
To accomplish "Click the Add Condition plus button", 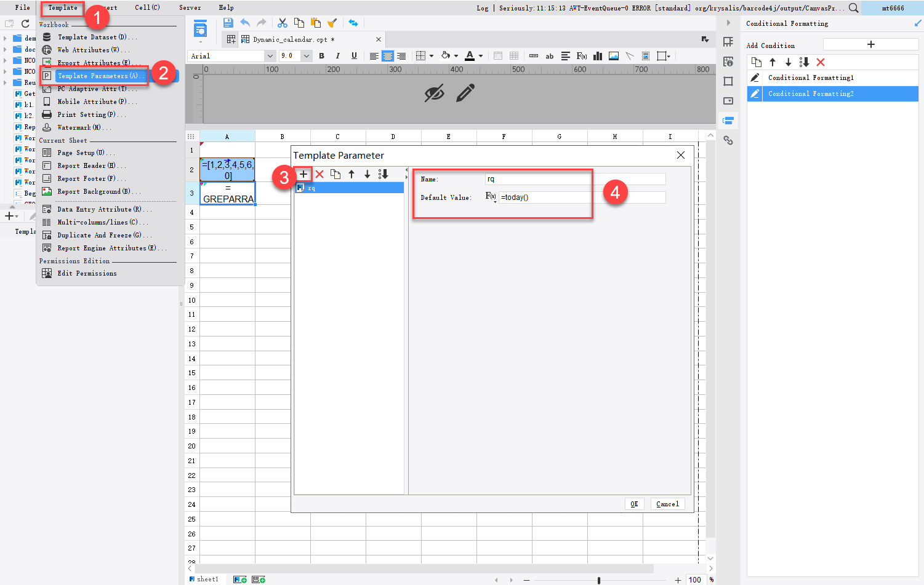I will pos(870,44).
